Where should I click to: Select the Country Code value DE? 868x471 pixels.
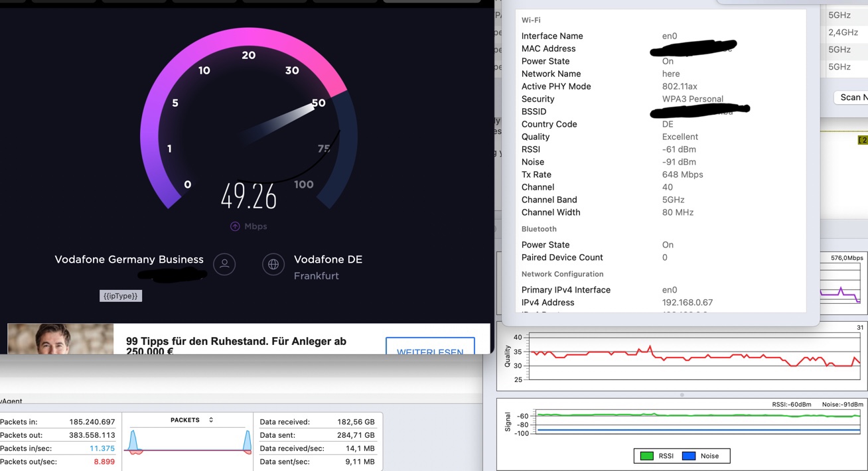pos(668,124)
